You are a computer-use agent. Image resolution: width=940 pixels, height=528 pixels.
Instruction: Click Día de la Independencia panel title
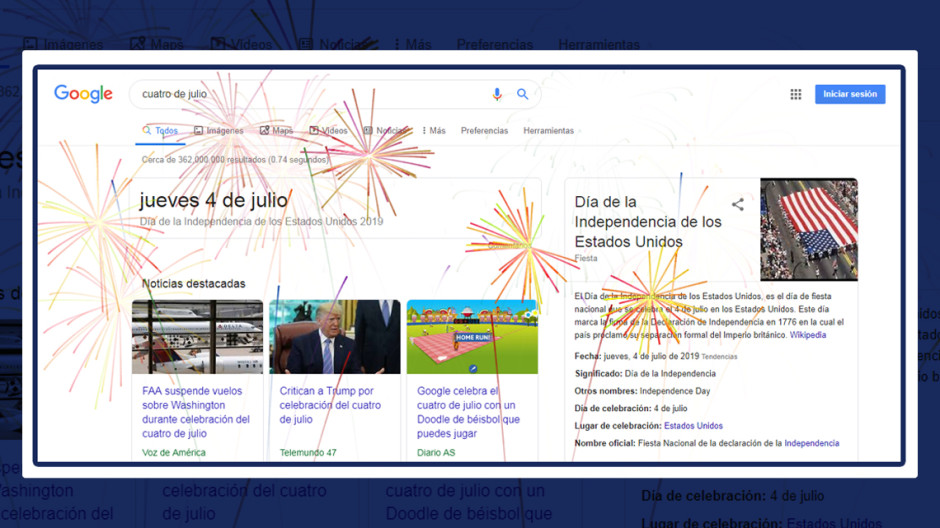(648, 222)
